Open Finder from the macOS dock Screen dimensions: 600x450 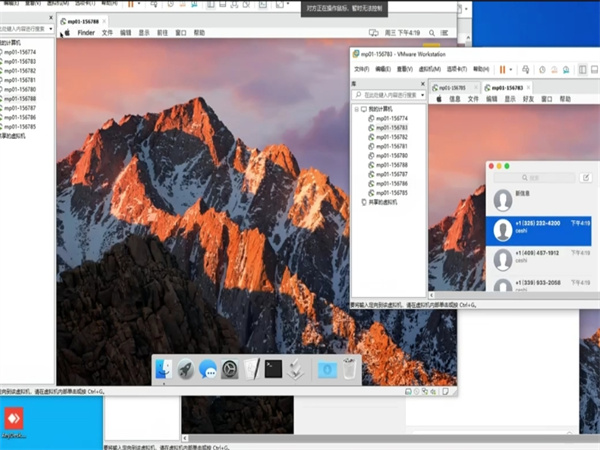click(x=163, y=369)
